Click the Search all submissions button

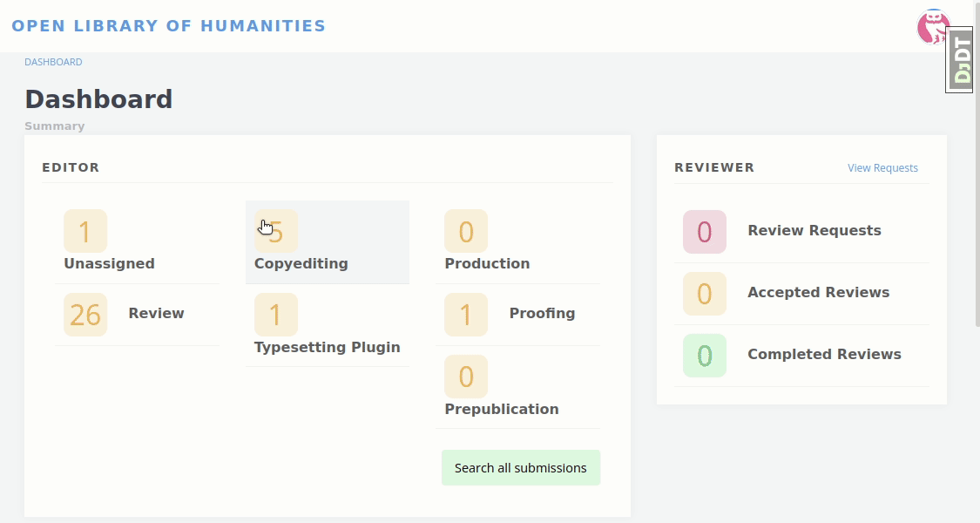point(521,468)
